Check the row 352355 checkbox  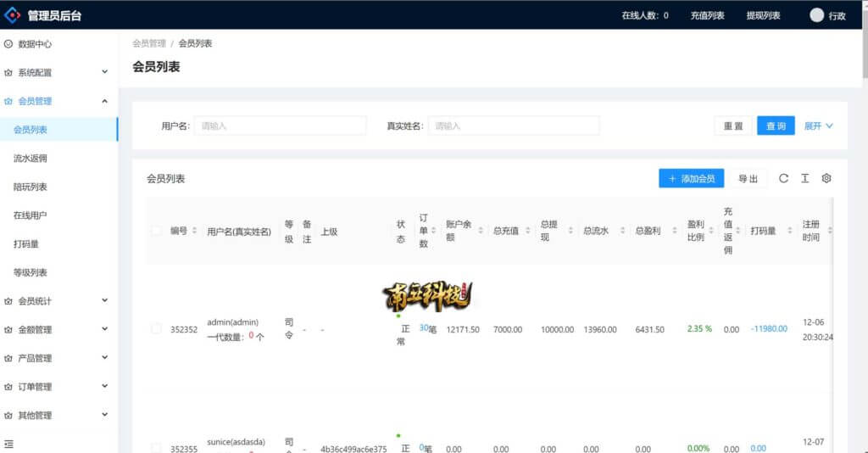tap(156, 448)
